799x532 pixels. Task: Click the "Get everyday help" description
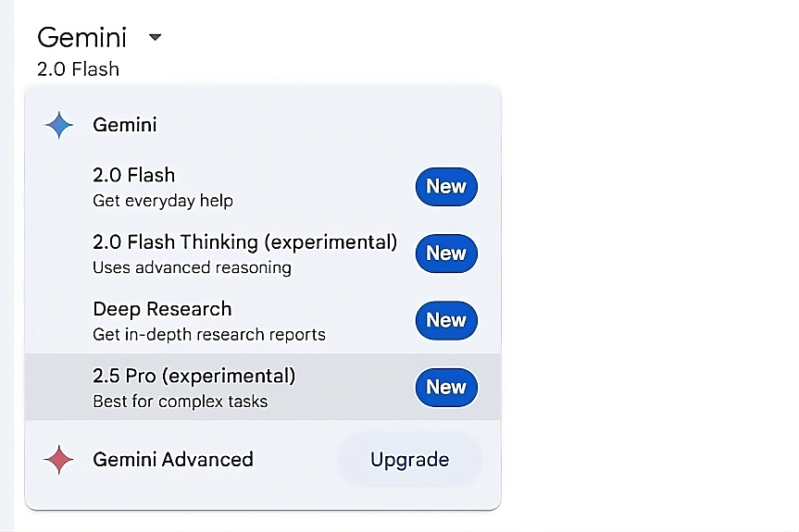(162, 201)
